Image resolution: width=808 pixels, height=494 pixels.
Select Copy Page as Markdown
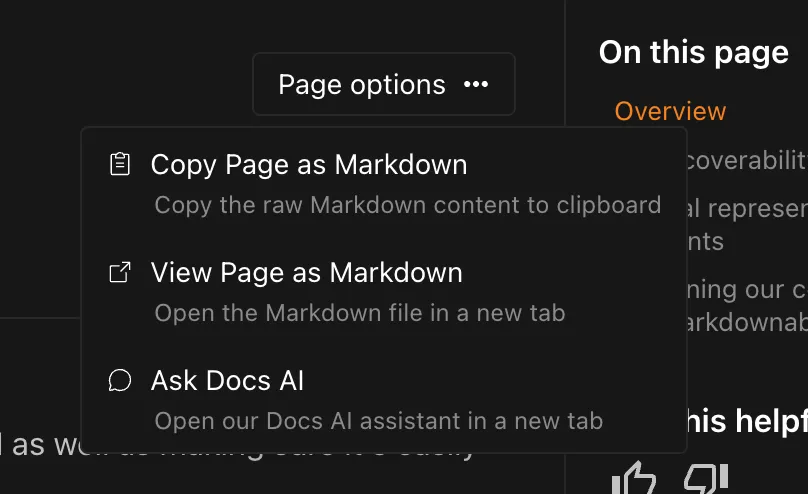308,165
